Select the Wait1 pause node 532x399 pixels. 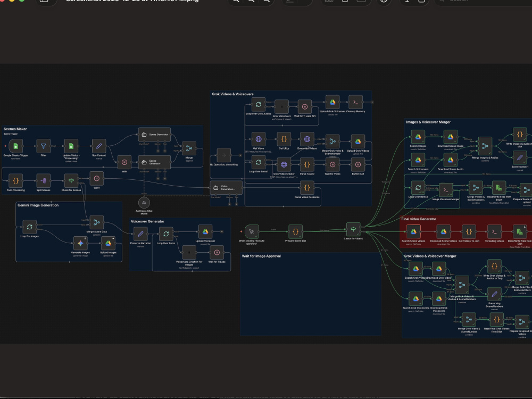(x=96, y=178)
